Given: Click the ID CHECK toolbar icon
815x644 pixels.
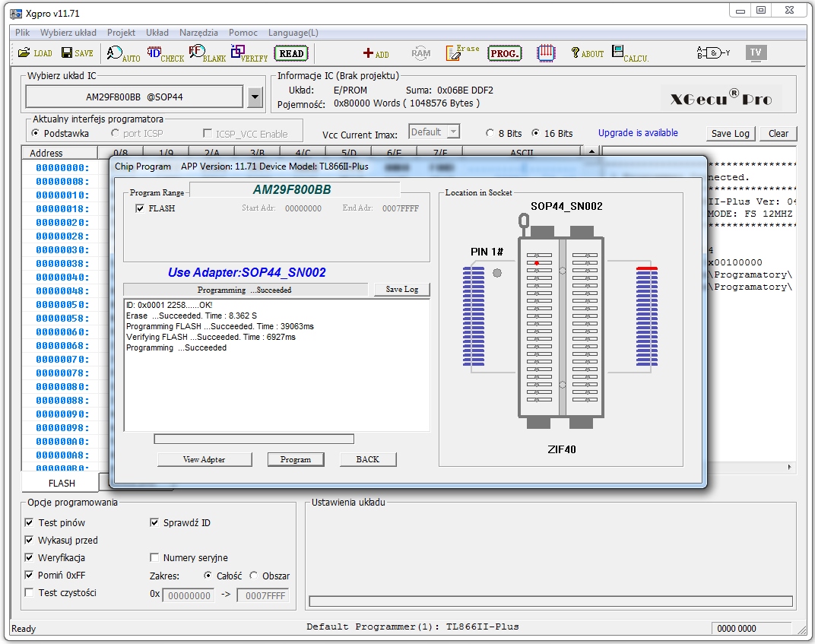Looking at the screenshot, I should 165,53.
